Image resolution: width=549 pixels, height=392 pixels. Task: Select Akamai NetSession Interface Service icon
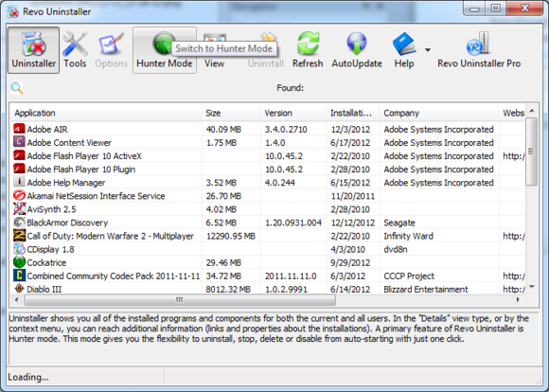tap(19, 195)
